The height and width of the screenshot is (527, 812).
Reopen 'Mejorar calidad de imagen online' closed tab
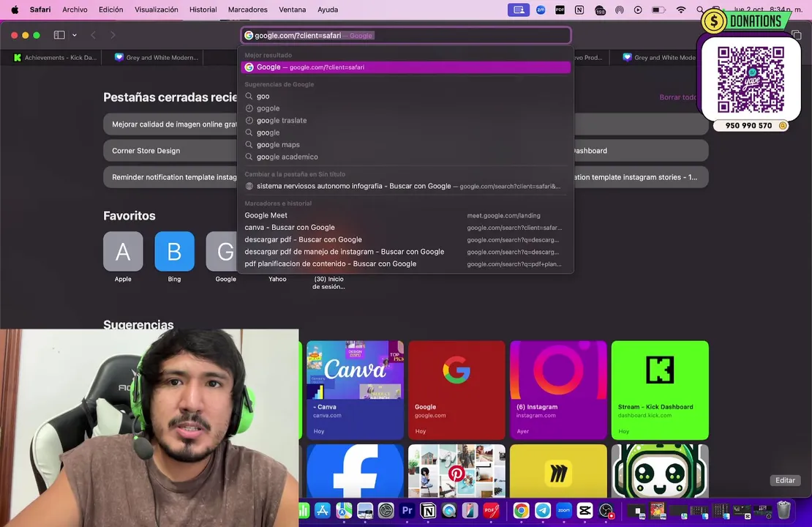(171, 124)
